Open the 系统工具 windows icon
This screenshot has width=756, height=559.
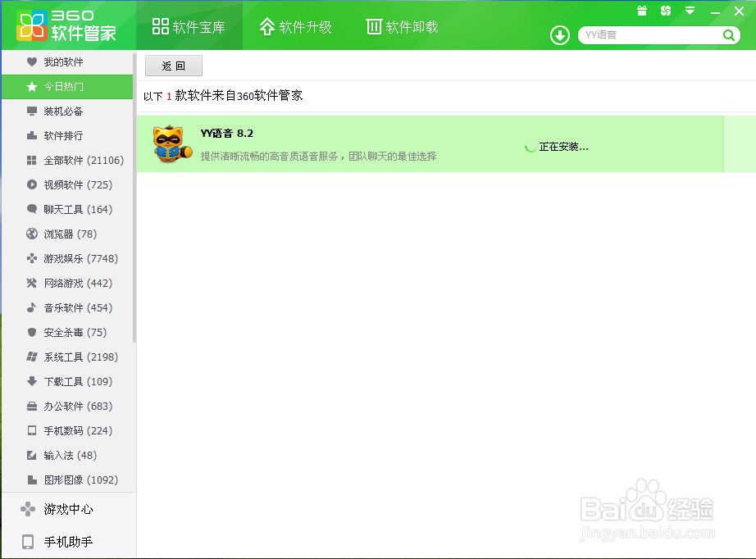coord(32,357)
